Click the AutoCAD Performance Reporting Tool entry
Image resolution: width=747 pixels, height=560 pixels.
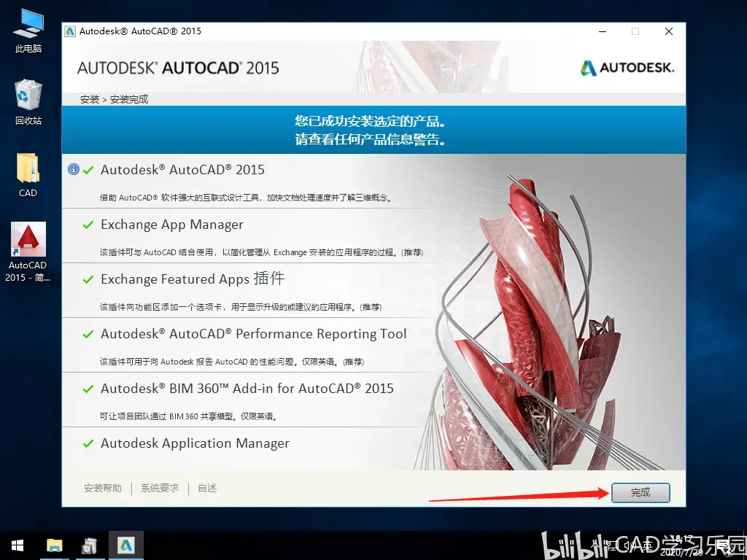pos(253,334)
